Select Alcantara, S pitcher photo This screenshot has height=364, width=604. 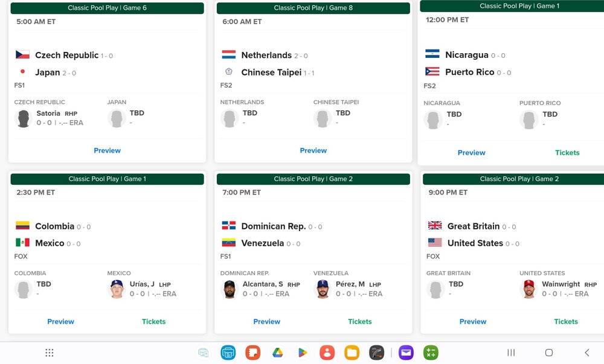coord(230,289)
